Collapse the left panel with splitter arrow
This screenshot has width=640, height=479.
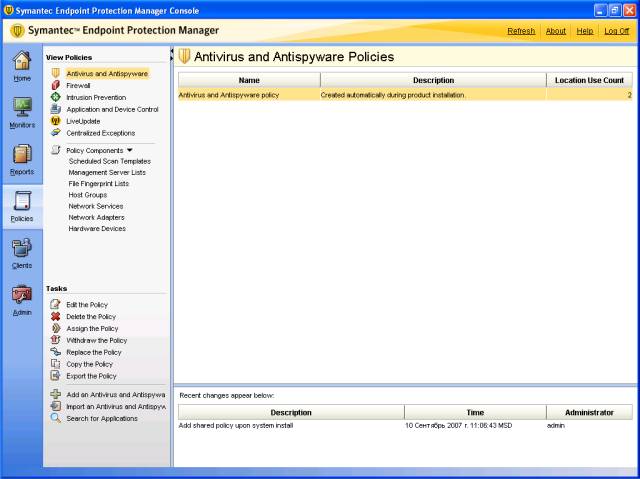click(172, 51)
